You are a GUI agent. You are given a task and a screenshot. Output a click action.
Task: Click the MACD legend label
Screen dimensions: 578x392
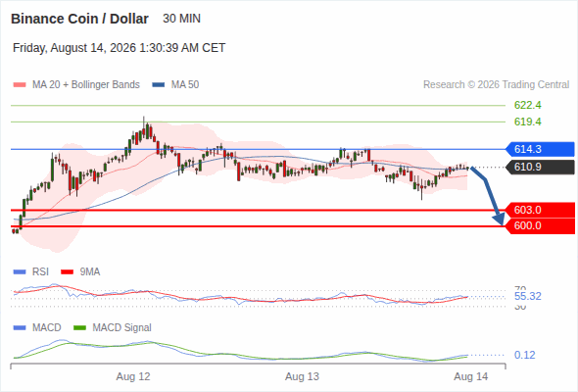coord(47,328)
